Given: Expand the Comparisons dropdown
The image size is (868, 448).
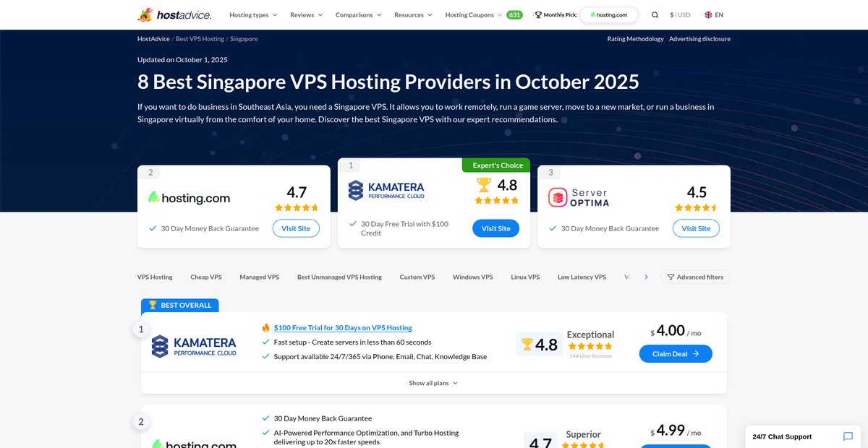Looking at the screenshot, I should 359,14.
